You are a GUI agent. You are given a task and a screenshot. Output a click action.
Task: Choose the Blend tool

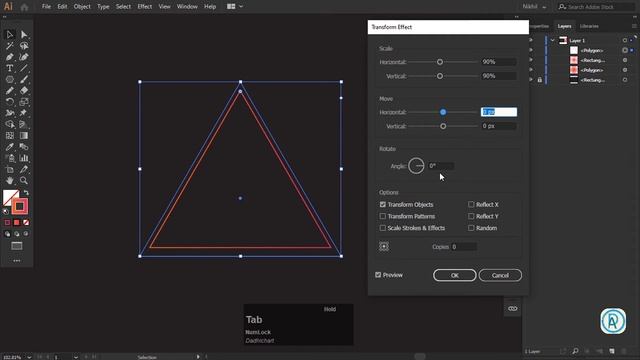(x=24, y=147)
